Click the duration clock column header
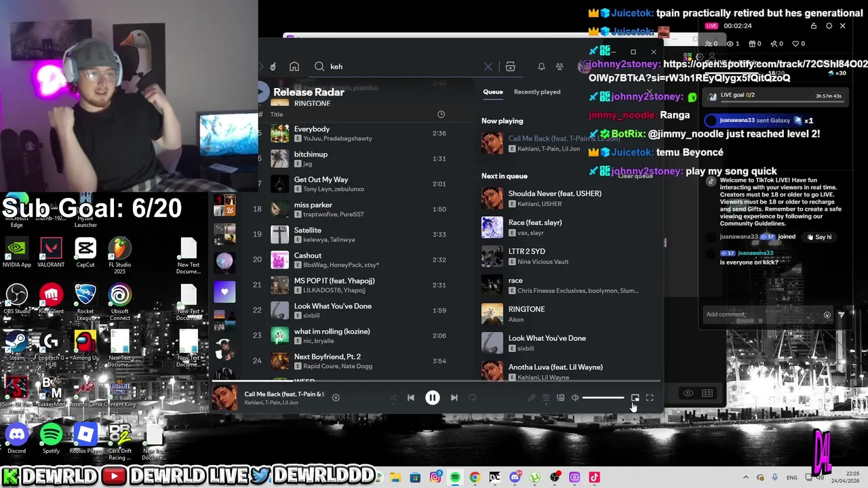 (x=441, y=115)
